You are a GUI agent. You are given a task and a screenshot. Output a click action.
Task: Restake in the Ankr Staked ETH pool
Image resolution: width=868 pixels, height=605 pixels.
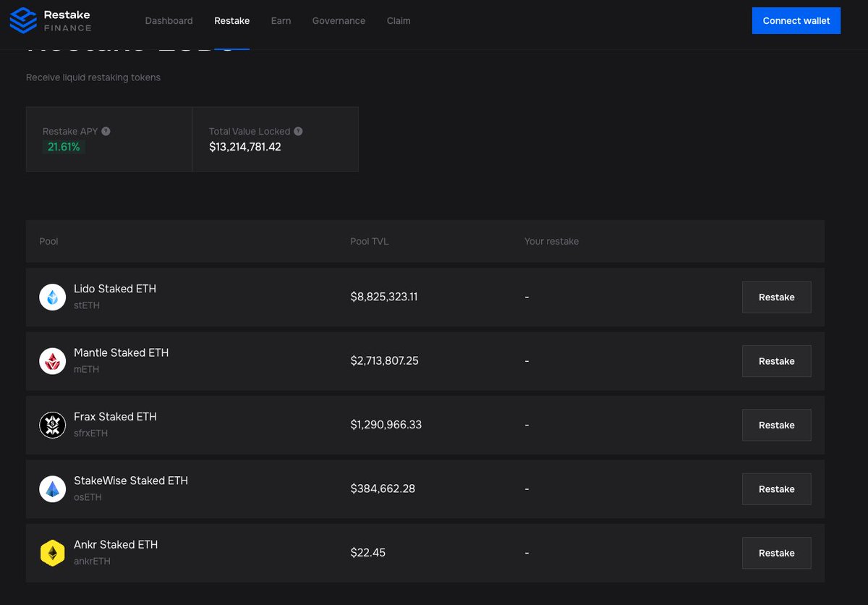(x=776, y=553)
